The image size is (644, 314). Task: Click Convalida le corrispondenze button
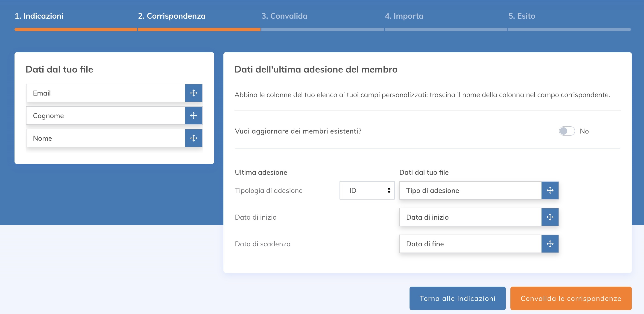[x=571, y=298]
